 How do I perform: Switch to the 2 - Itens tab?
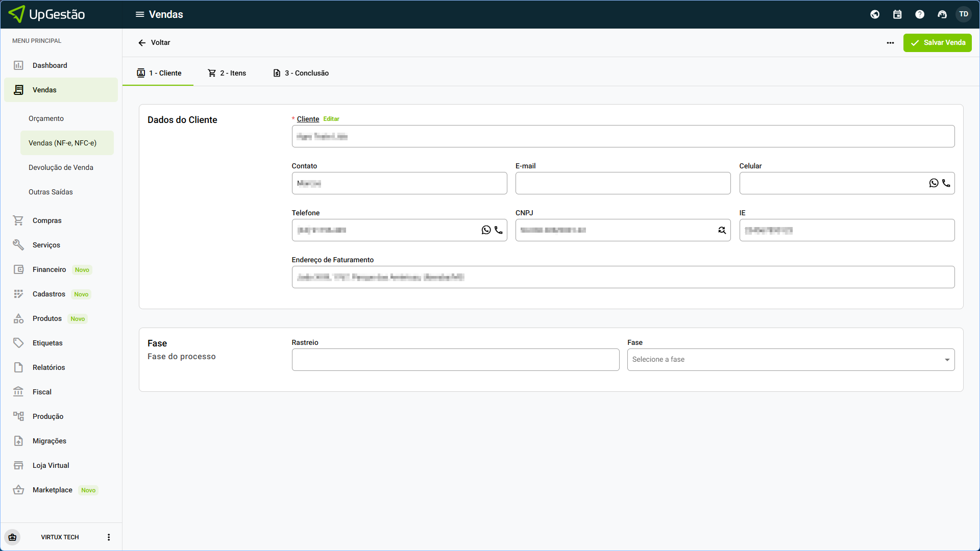coord(227,73)
